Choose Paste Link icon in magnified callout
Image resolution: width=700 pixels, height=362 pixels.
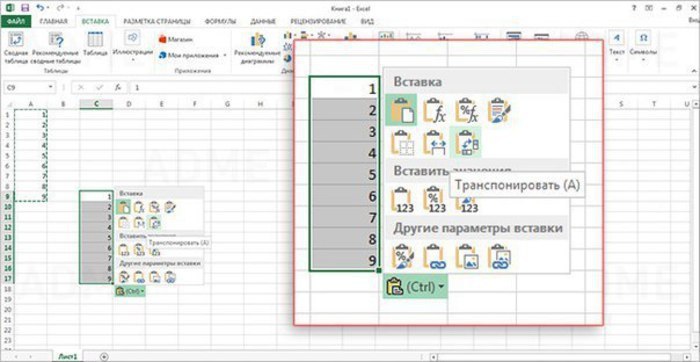coord(434,257)
